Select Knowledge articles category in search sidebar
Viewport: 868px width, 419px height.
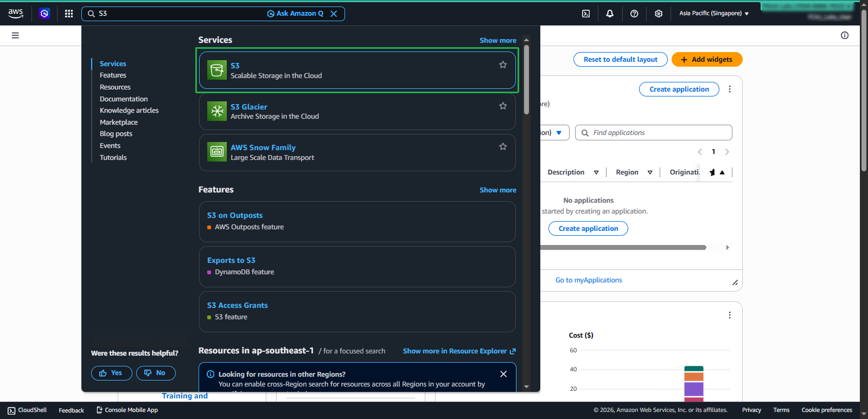(129, 111)
